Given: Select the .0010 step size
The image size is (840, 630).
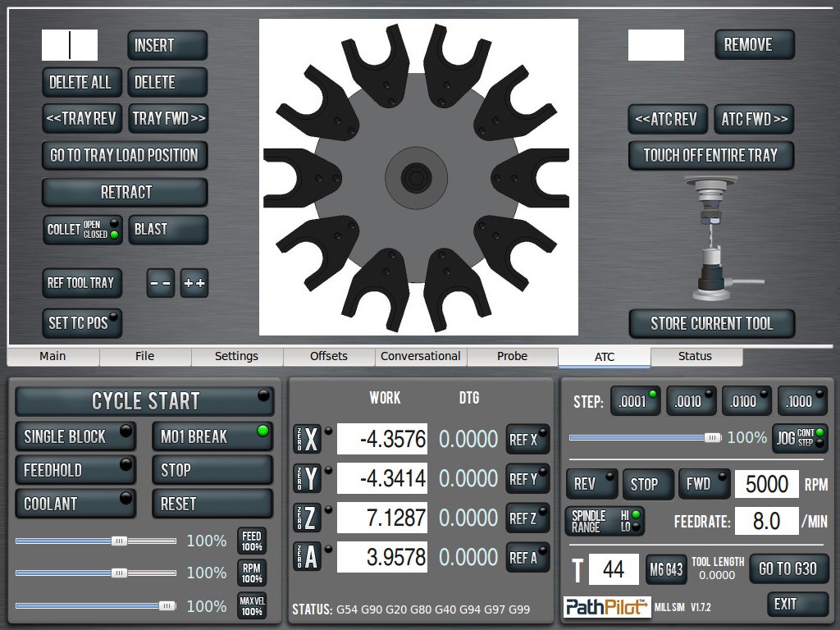Looking at the screenshot, I should 691,401.
